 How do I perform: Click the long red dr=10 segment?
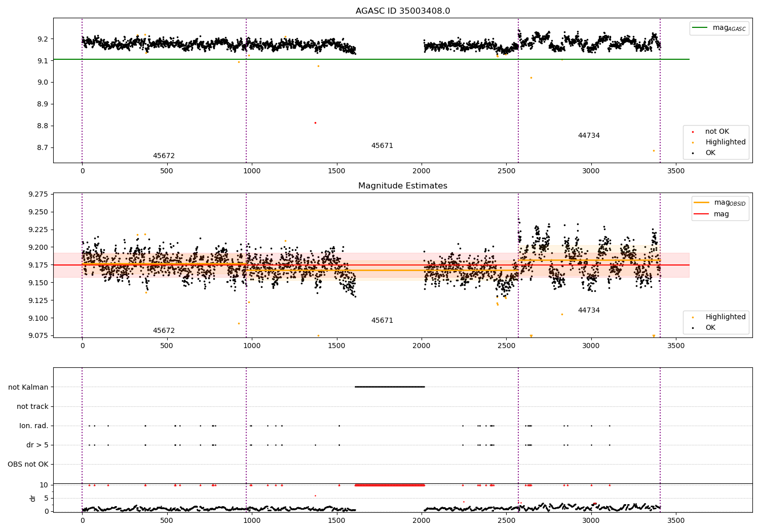click(390, 485)
